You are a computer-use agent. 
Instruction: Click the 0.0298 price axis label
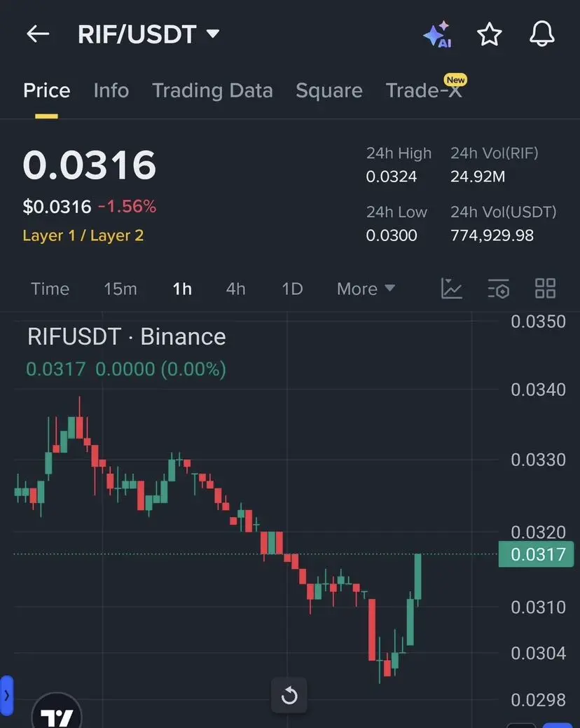[538, 700]
